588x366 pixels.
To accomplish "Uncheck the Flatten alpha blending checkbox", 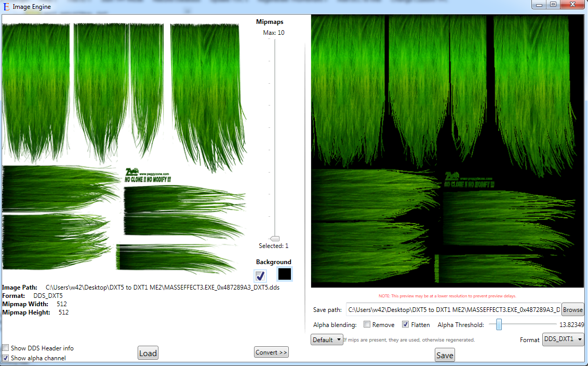I will point(405,324).
